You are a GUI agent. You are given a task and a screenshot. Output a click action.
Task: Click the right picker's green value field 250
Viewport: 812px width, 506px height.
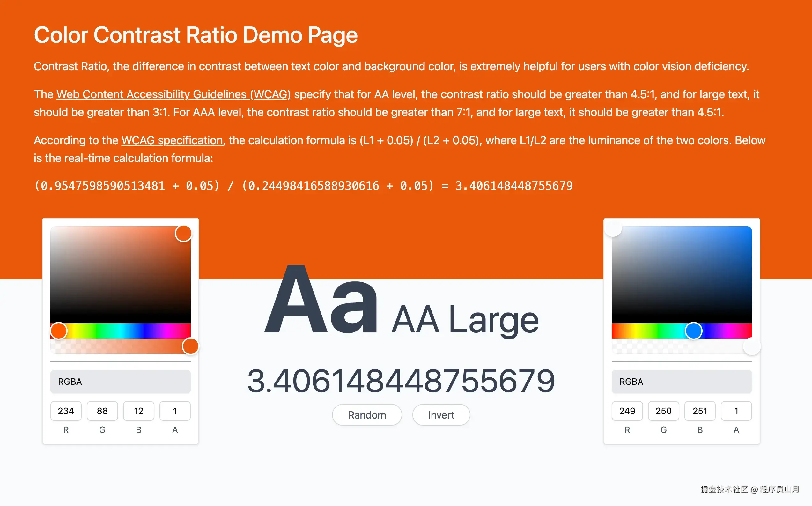click(x=663, y=411)
